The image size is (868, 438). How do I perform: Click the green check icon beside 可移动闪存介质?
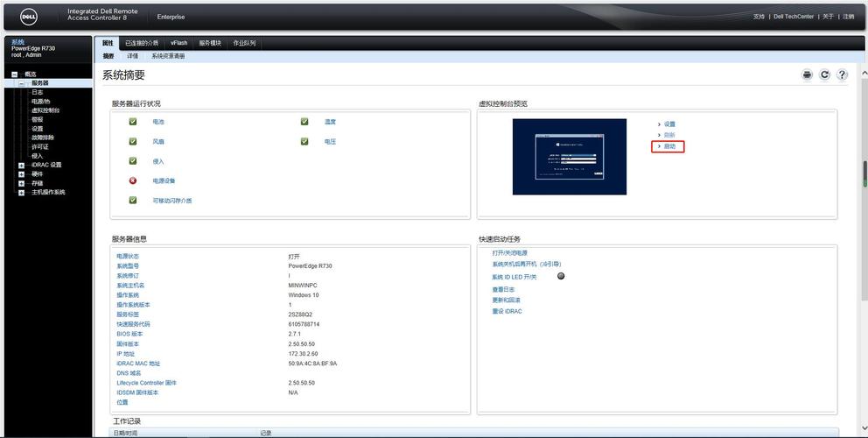click(133, 200)
